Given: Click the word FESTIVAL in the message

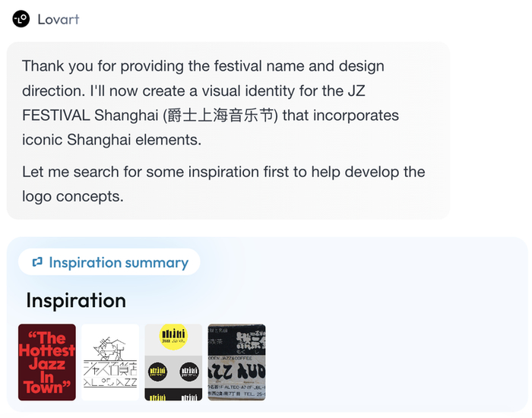Looking at the screenshot, I should point(56,116).
